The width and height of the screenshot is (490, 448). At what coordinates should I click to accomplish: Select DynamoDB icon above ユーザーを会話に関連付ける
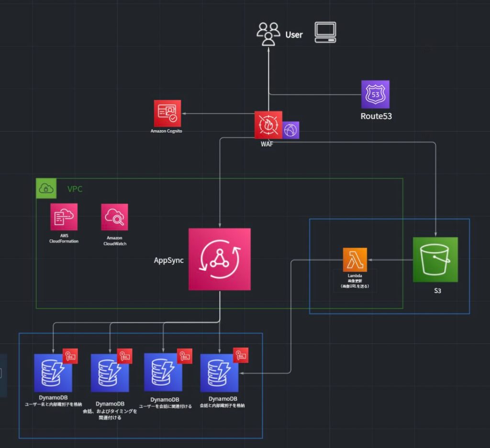[x=163, y=372]
